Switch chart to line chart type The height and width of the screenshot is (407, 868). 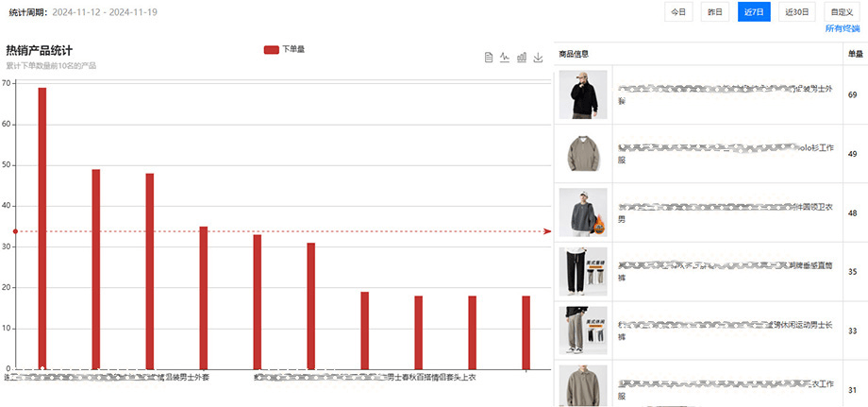coord(505,58)
